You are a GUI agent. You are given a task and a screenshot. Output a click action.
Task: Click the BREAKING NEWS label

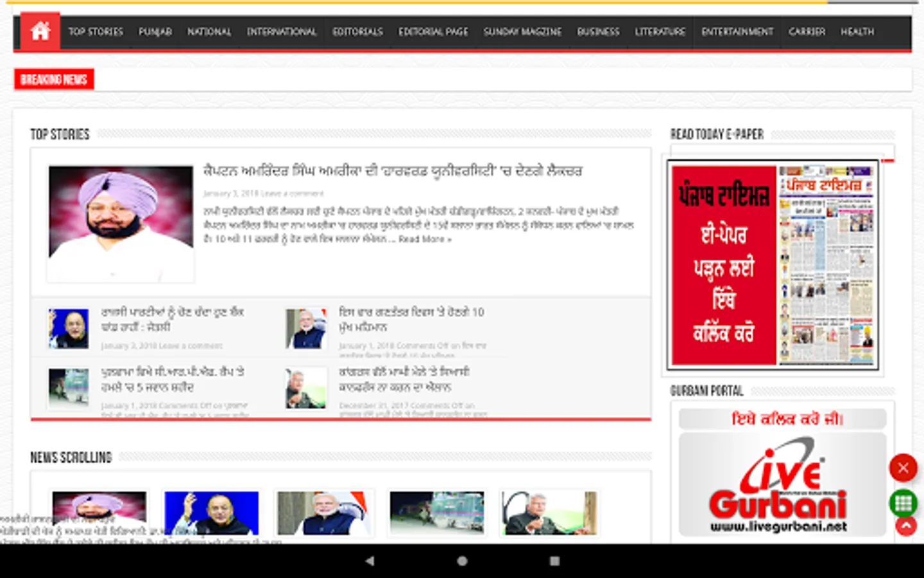click(54, 79)
